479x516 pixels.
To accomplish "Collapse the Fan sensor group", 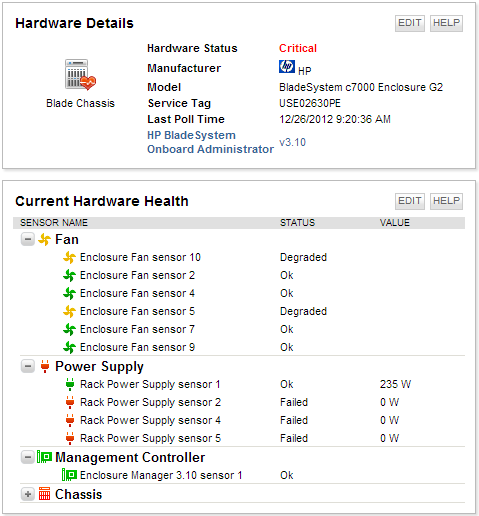I will 28,239.
